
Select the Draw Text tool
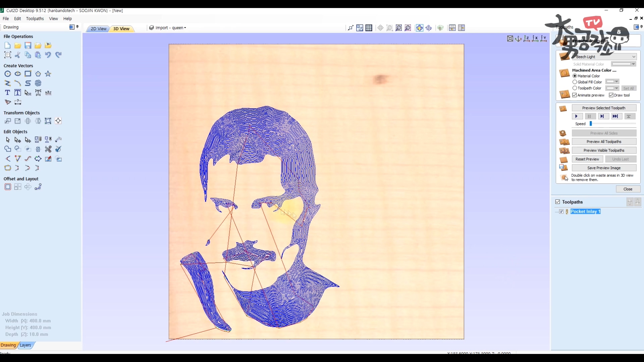(7, 93)
